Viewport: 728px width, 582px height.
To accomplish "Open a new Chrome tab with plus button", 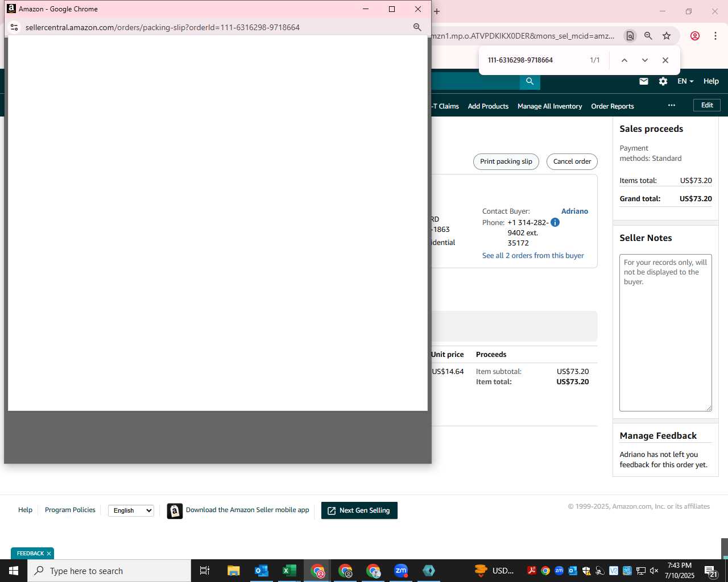I will [x=437, y=11].
